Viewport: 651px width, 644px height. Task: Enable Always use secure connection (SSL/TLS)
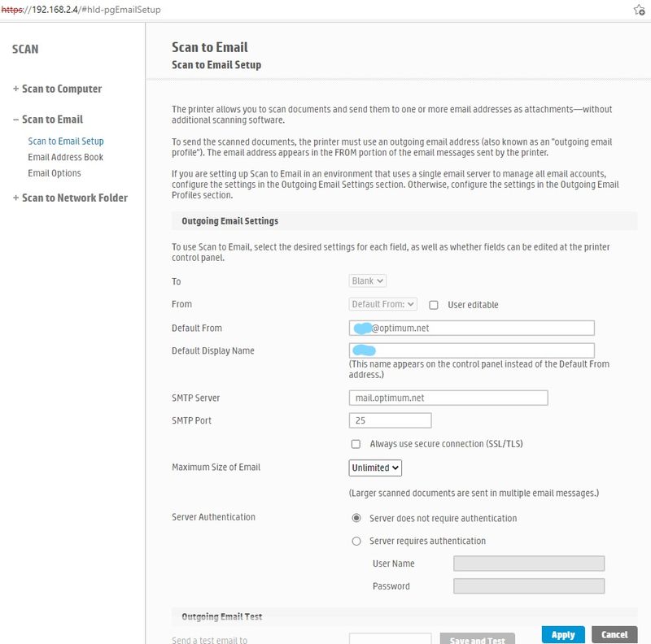[355, 444]
